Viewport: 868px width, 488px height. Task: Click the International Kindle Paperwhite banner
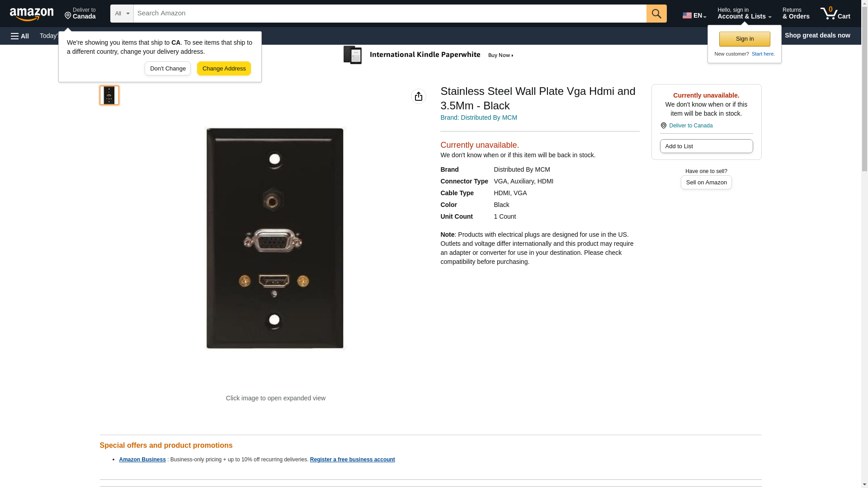(429, 55)
